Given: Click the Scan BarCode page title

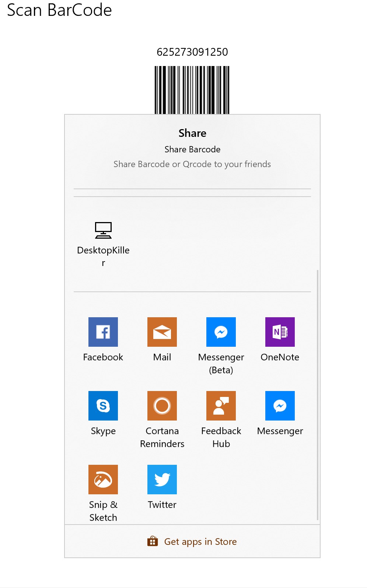Looking at the screenshot, I should [x=59, y=10].
